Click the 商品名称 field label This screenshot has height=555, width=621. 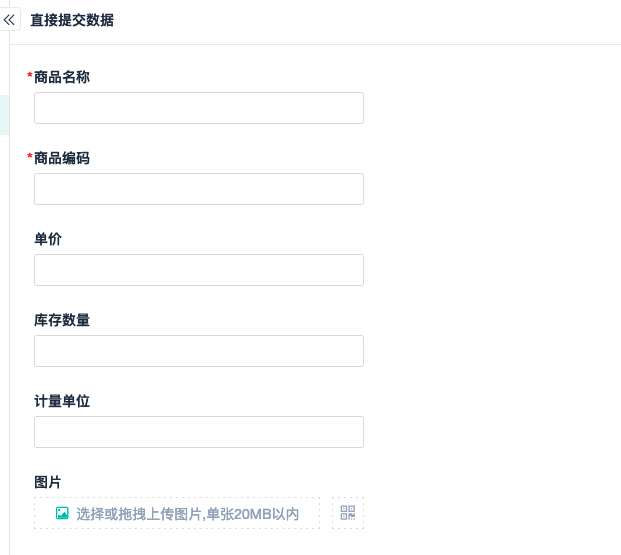62,77
